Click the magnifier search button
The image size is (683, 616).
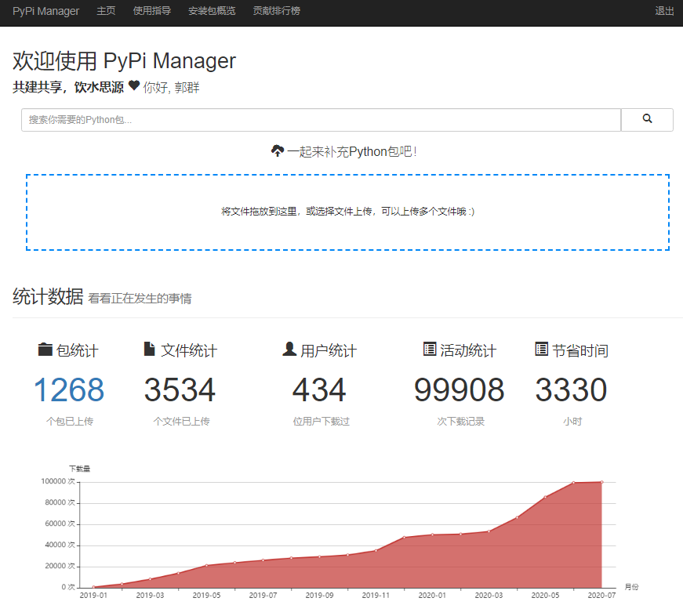pos(647,120)
